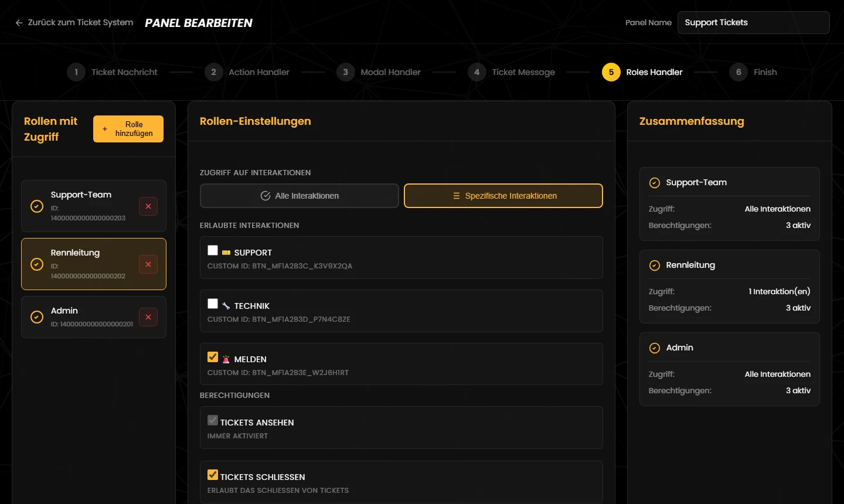844x504 pixels.
Task: Click the disabled Tickets ansehen checkbox
Action: (x=213, y=420)
